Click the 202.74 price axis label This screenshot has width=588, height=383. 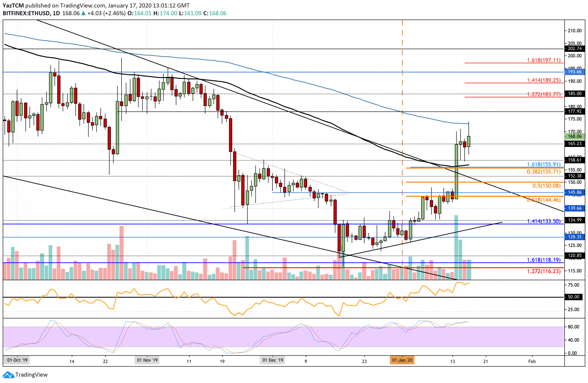(575, 49)
